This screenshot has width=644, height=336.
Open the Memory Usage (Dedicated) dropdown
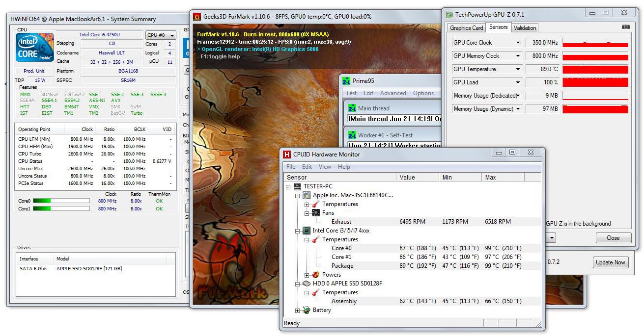[x=518, y=96]
